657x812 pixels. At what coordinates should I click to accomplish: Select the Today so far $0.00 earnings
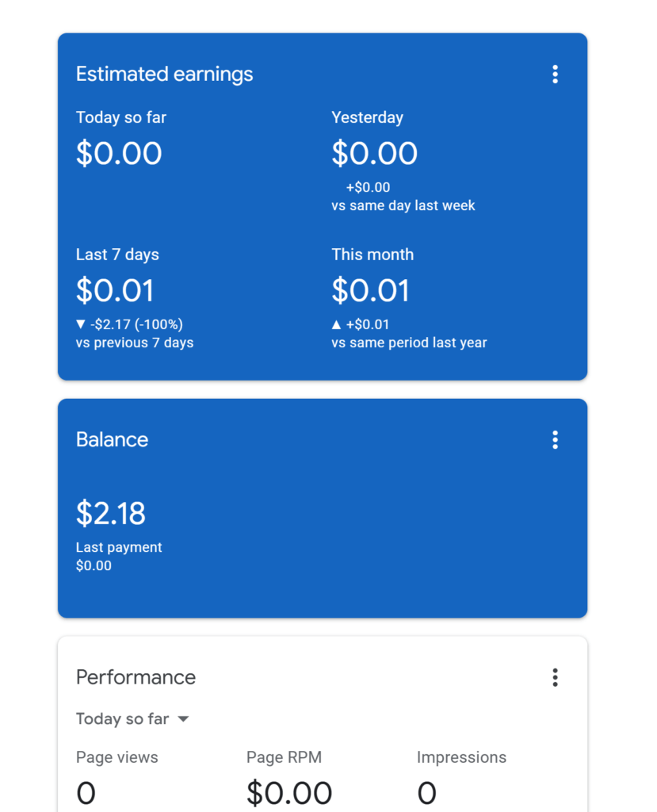click(x=119, y=153)
